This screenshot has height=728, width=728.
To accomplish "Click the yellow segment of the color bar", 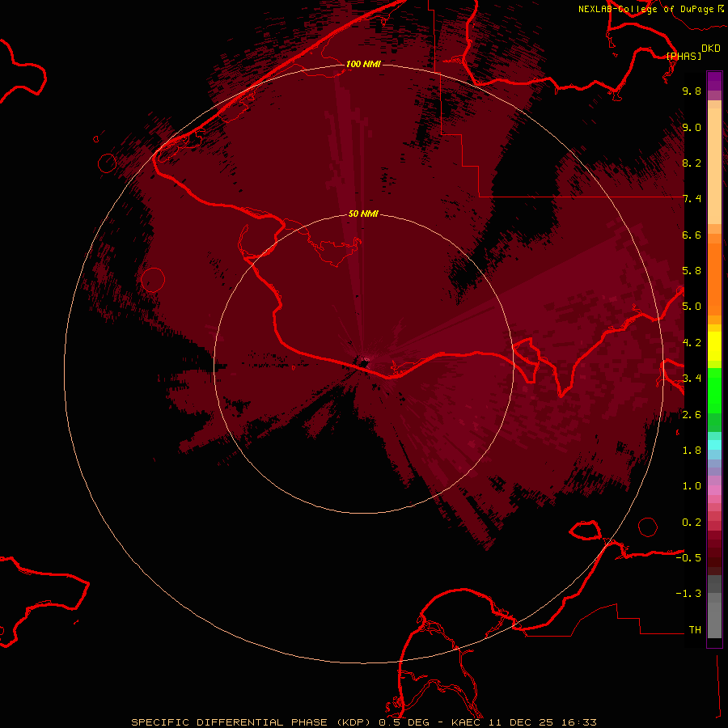I will [714, 346].
